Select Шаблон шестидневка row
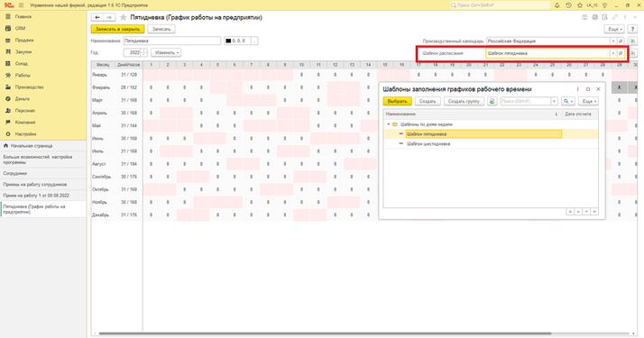 click(491, 144)
